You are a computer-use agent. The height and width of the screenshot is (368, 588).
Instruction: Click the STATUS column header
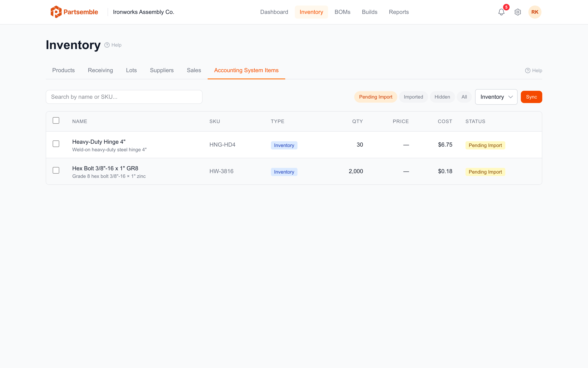475,121
